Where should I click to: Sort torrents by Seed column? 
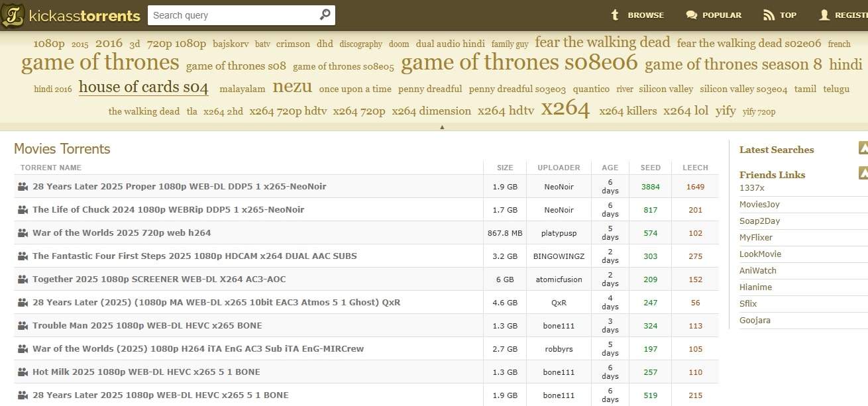[x=651, y=168]
